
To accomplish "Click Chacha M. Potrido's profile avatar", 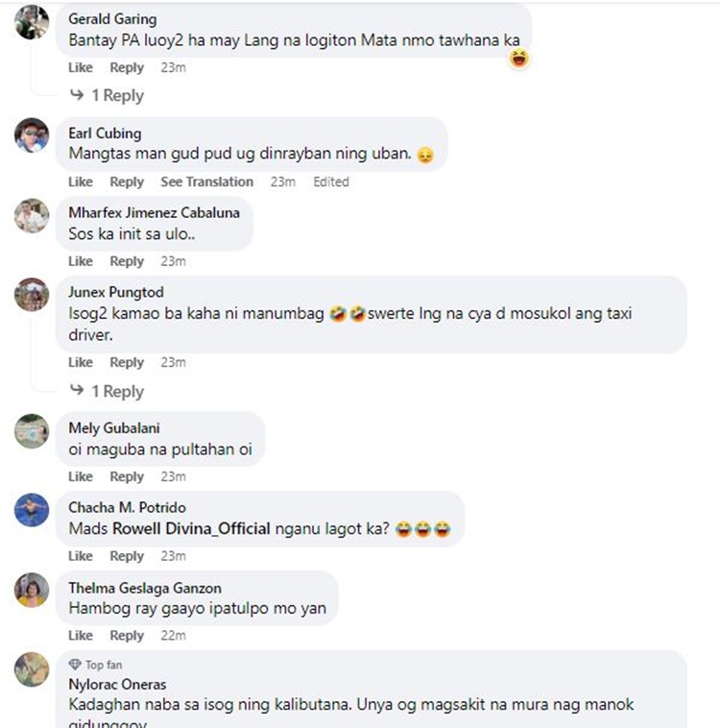I will [32, 510].
